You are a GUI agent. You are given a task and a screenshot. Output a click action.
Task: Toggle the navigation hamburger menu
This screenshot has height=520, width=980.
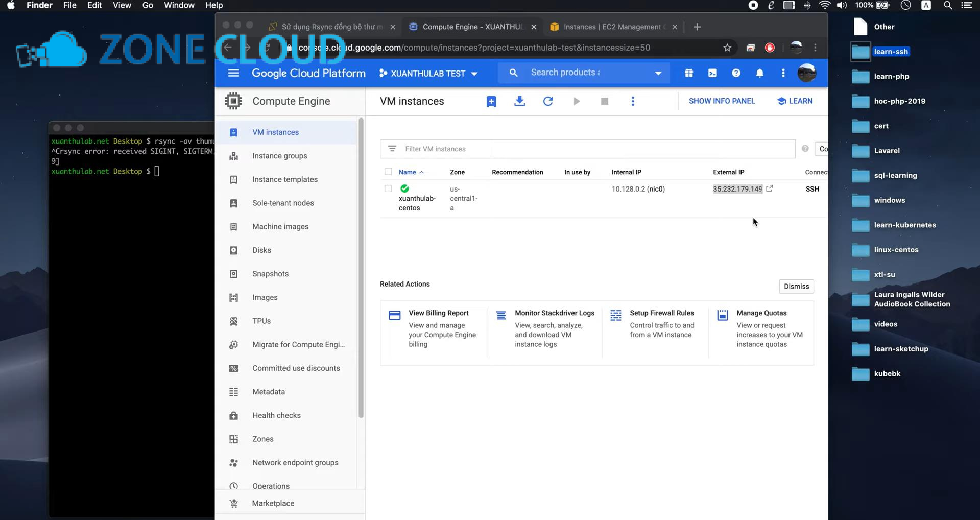(233, 73)
